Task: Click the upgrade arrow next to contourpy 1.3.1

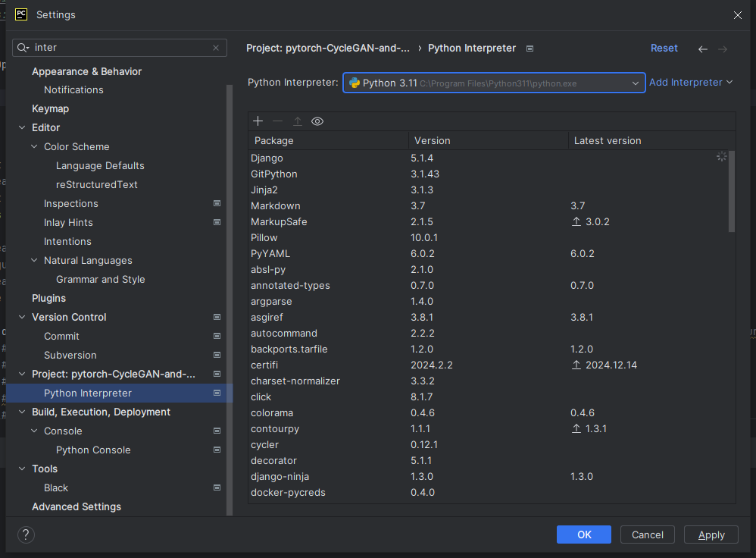Action: [576, 428]
